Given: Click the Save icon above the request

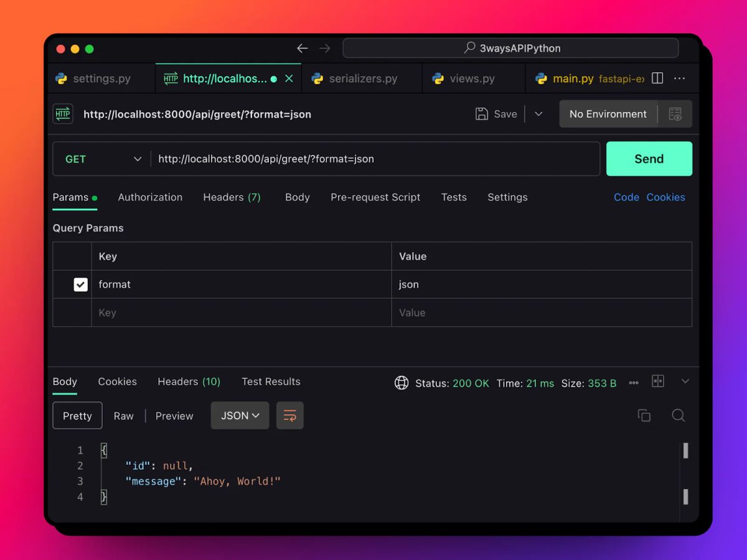Looking at the screenshot, I should pyautogui.click(x=481, y=114).
